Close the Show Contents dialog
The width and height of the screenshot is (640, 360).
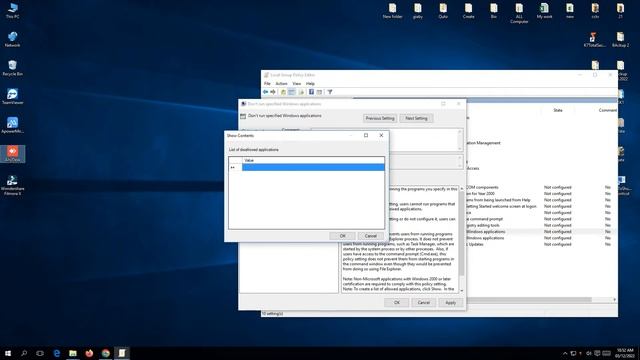click(x=381, y=136)
